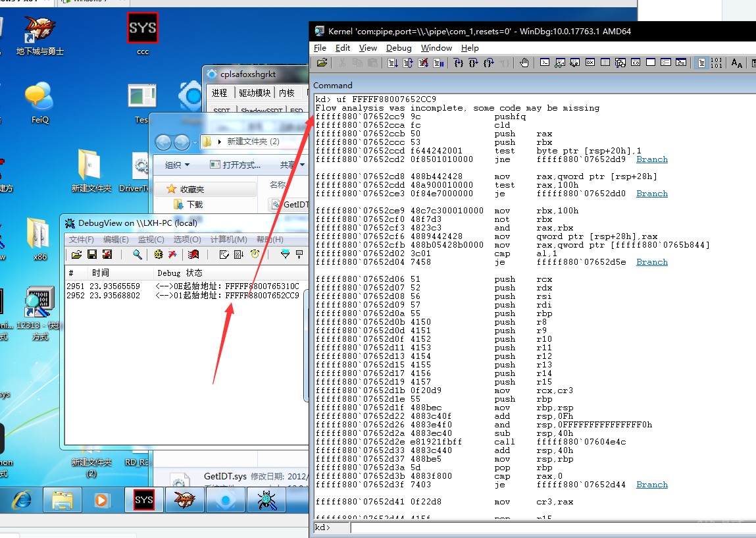Image resolution: width=756 pixels, height=538 pixels.
Task: Click the WinDbg kd> command input field
Action: [x=553, y=527]
